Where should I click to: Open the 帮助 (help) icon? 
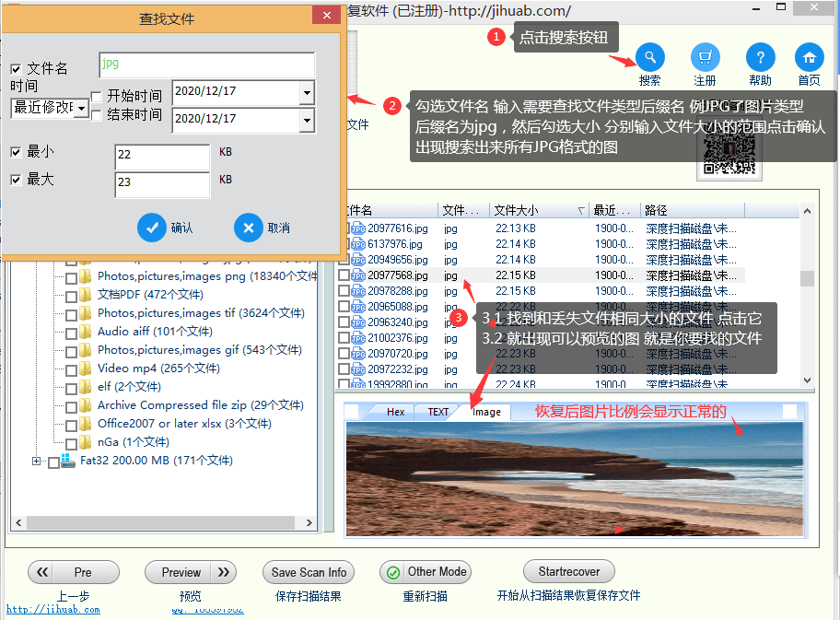(x=759, y=57)
